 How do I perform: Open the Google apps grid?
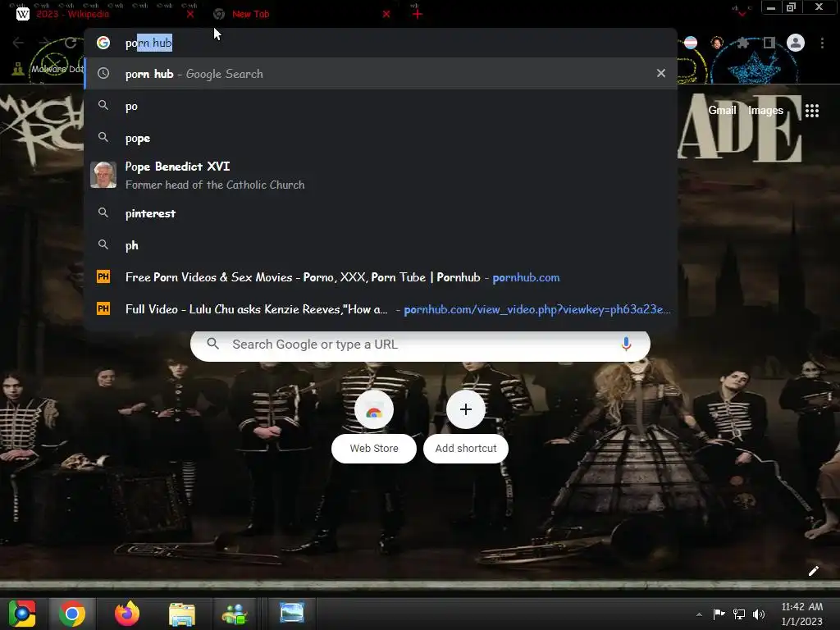[x=812, y=111]
